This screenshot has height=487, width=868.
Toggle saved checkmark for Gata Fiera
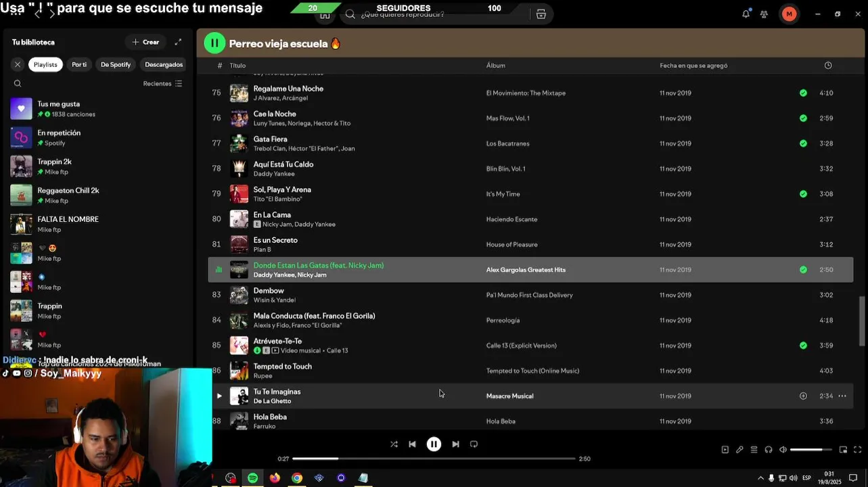pyautogui.click(x=803, y=143)
